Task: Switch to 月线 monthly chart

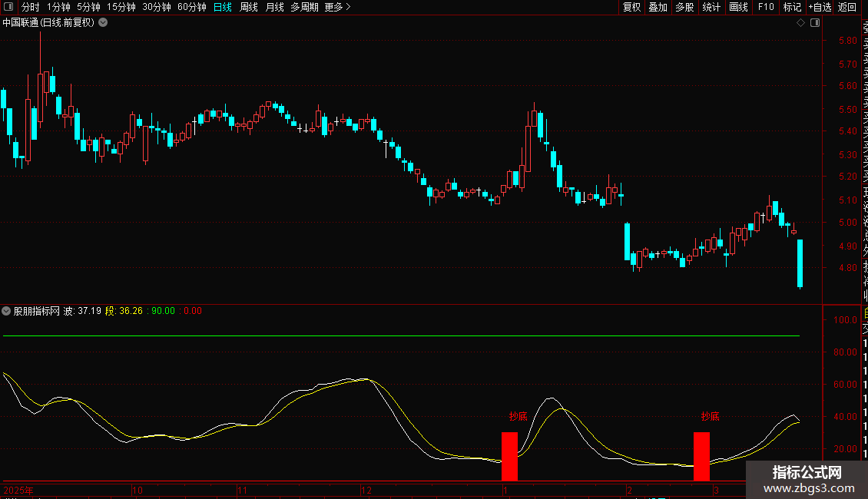Action: click(274, 7)
